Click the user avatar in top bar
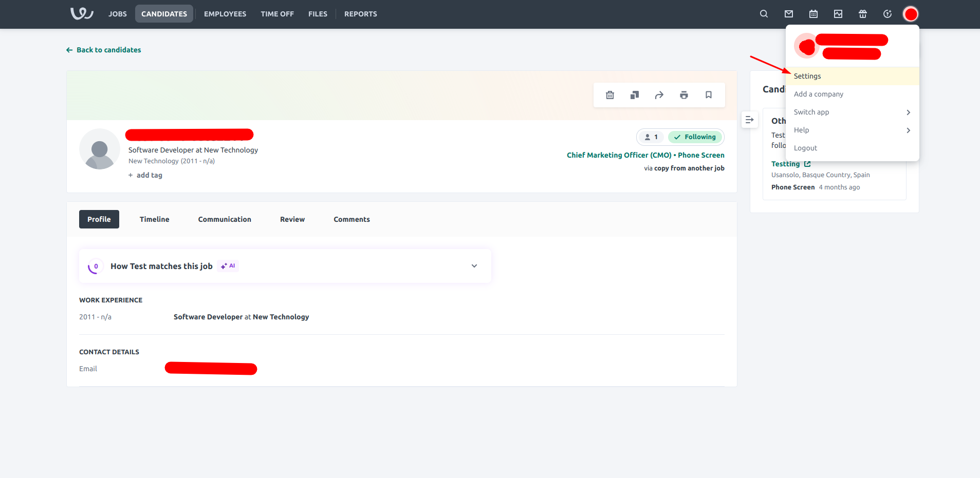The image size is (980, 478). coord(911,14)
